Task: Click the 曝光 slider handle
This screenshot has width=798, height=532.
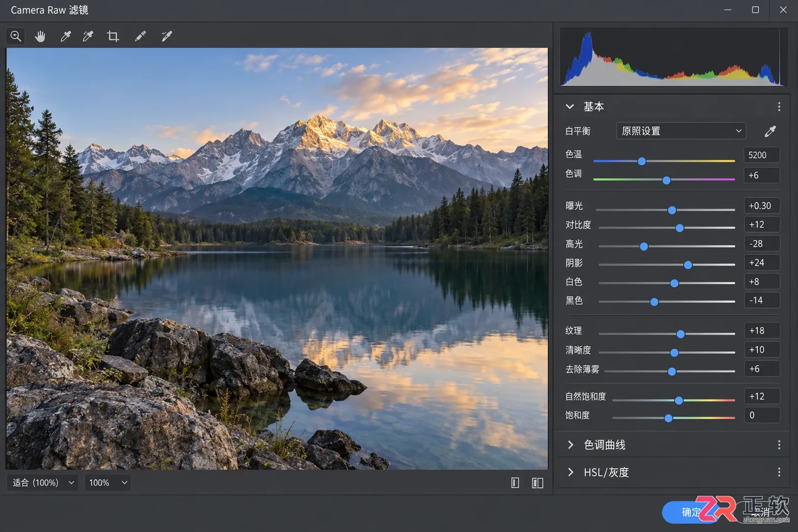Action: (672, 210)
